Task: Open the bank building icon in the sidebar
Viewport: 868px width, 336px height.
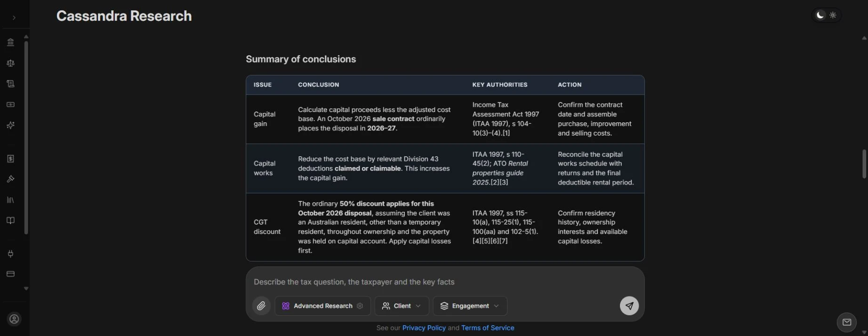Action: 10,42
